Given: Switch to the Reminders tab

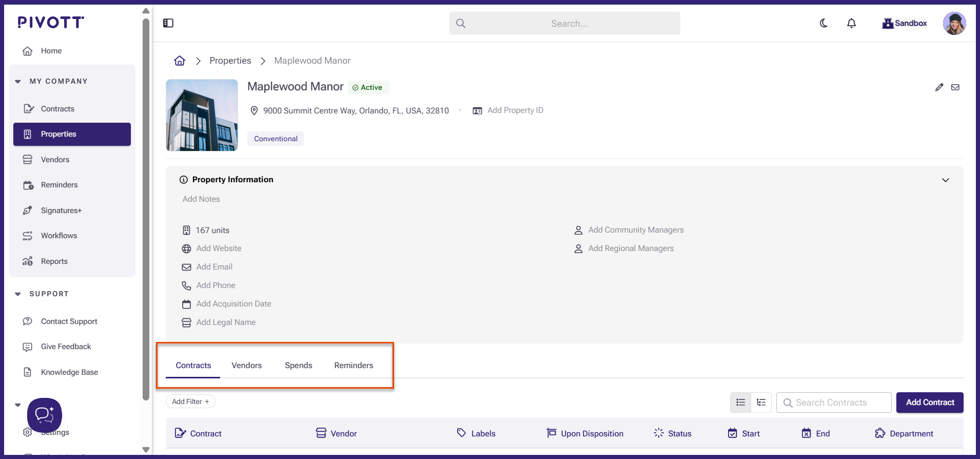Looking at the screenshot, I should (354, 366).
